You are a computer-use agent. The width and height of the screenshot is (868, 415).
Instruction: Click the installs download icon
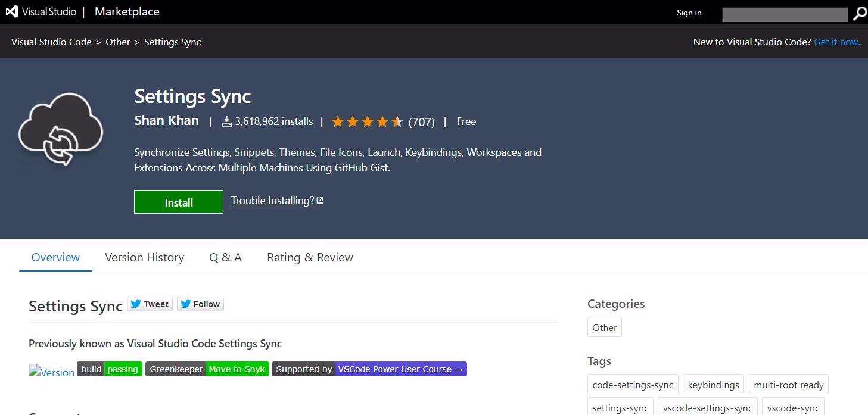coord(226,122)
